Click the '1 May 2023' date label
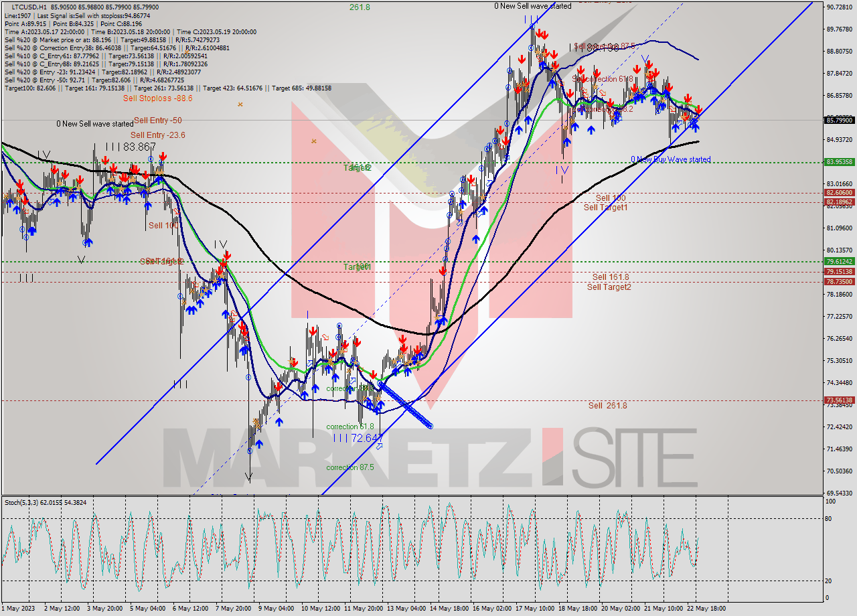Viewport: 857px width, 616px height. coord(17,609)
